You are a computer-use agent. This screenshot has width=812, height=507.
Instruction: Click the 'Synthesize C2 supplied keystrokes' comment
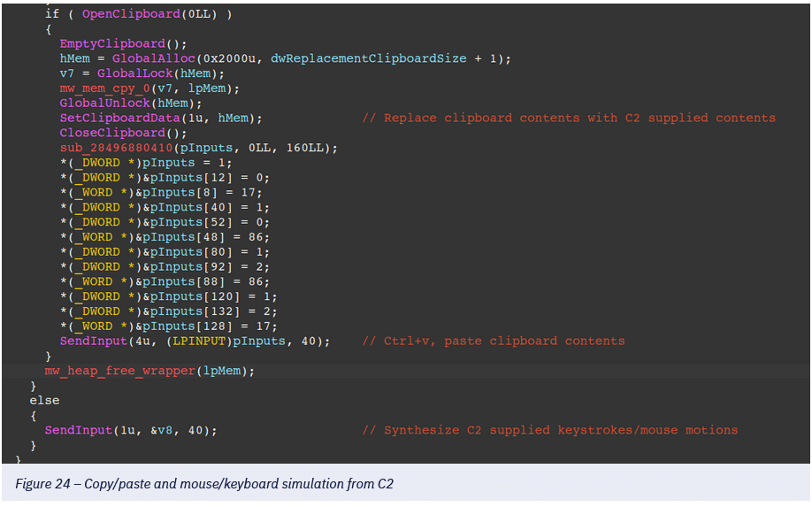549,430
